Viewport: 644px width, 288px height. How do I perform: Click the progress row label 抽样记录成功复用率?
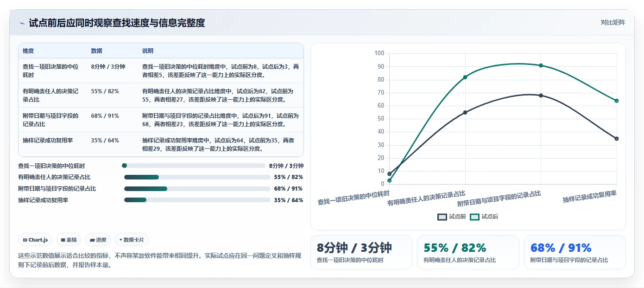pyautogui.click(x=43, y=200)
